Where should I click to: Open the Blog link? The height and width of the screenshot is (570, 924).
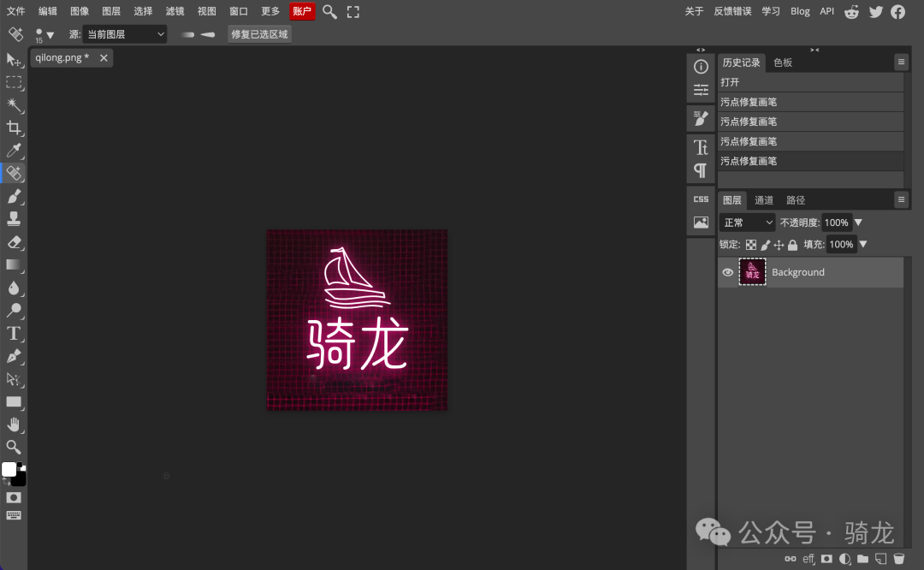click(x=800, y=11)
